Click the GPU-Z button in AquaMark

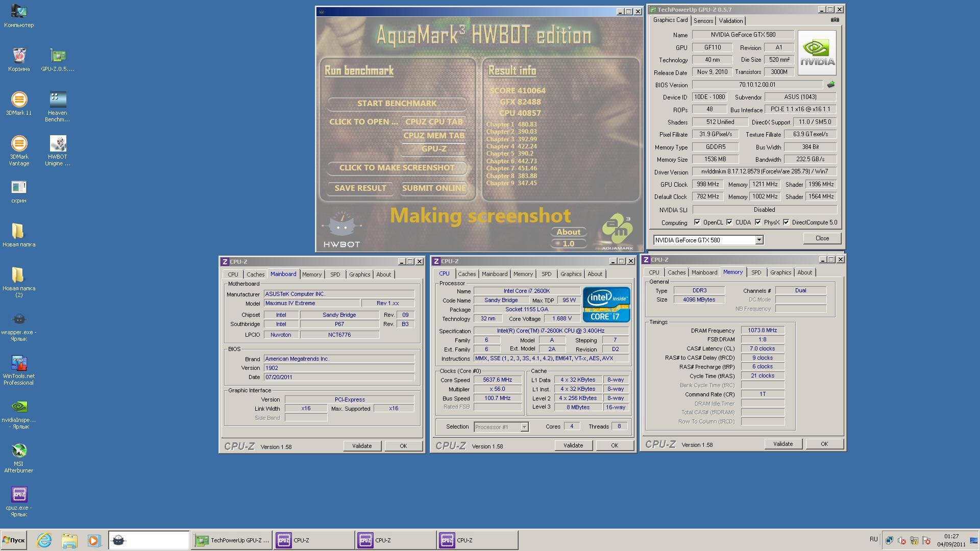point(434,149)
